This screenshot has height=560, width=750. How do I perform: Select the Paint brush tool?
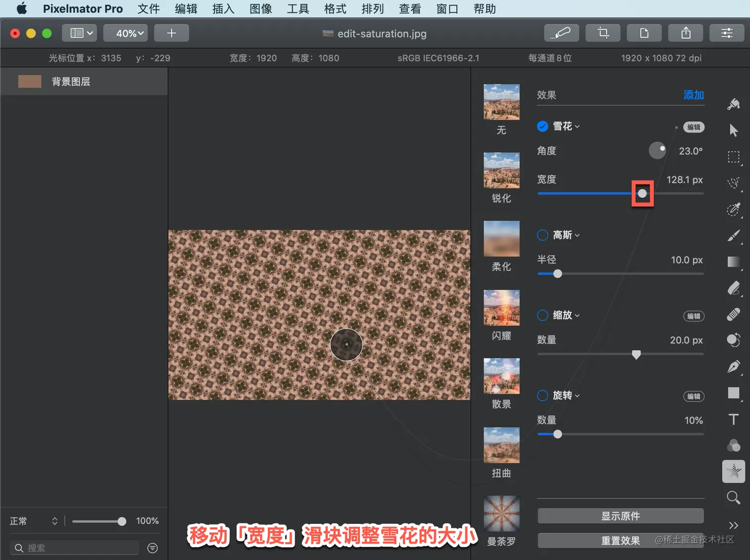click(733, 236)
